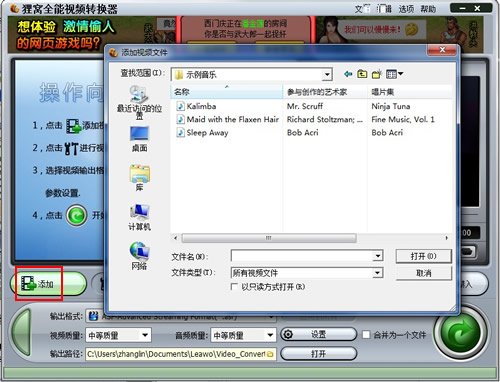Expand the file name dropdown arrow
This screenshot has width=500, height=382.
coord(377,256)
